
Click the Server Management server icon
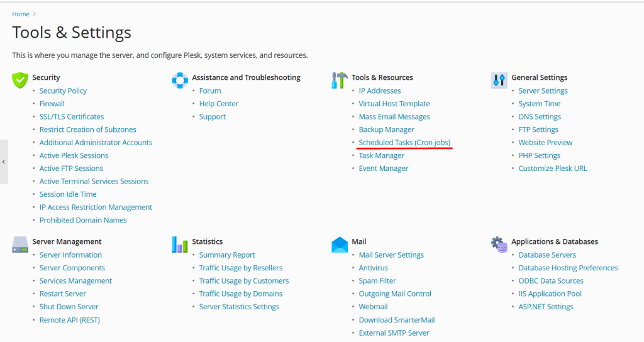19,245
